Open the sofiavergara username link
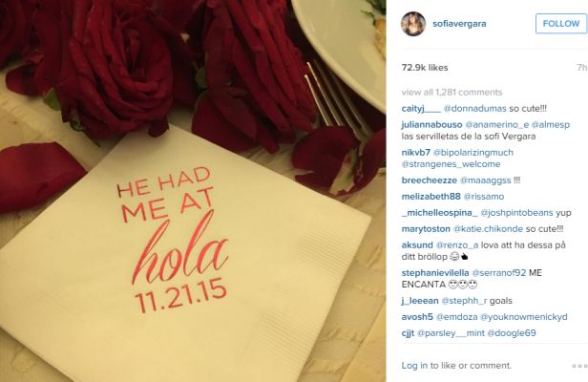The image size is (588, 382). (459, 24)
